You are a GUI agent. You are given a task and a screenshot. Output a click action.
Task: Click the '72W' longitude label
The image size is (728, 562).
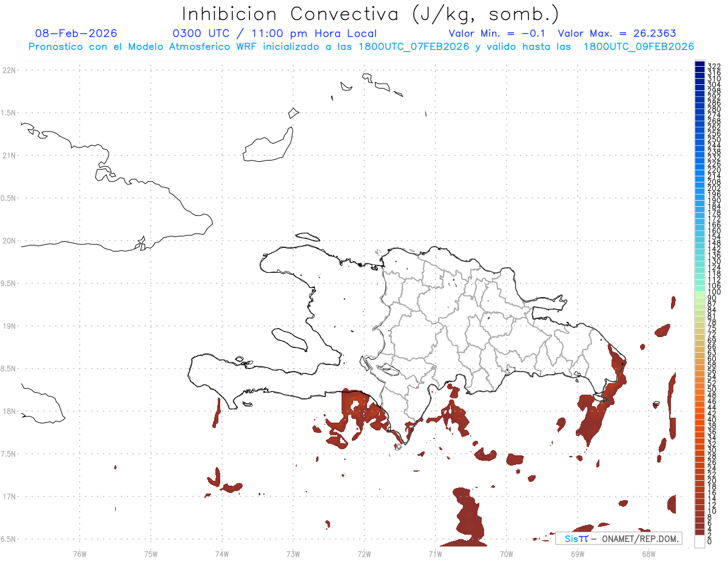[x=364, y=554]
